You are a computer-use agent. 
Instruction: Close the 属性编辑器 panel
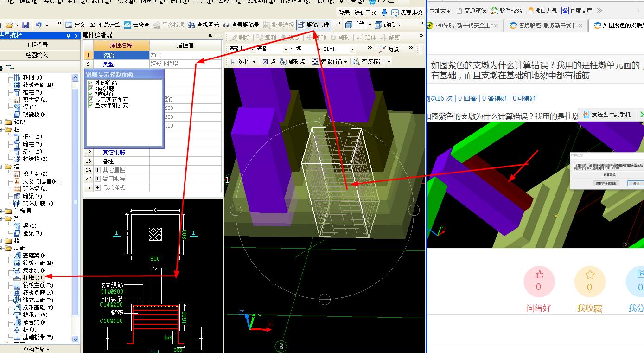click(x=219, y=35)
